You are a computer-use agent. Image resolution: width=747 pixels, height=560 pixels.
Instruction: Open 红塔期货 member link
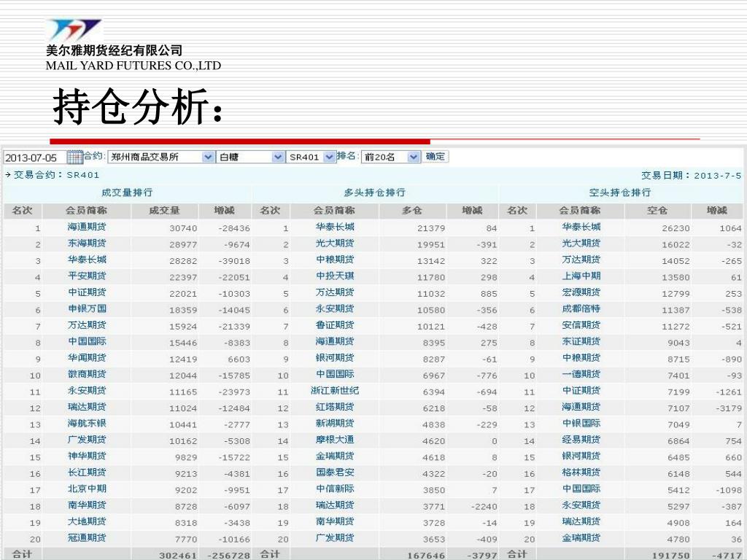tap(335, 407)
